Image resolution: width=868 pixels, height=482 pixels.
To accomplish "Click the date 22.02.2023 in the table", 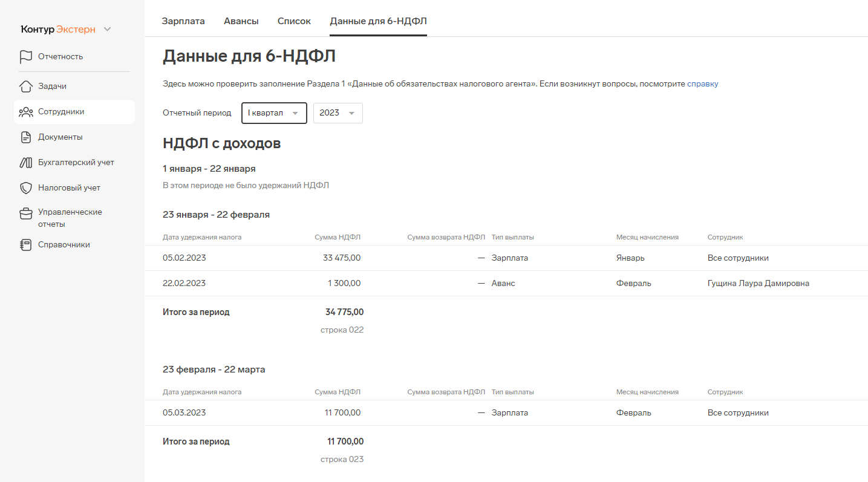I will (x=184, y=284).
